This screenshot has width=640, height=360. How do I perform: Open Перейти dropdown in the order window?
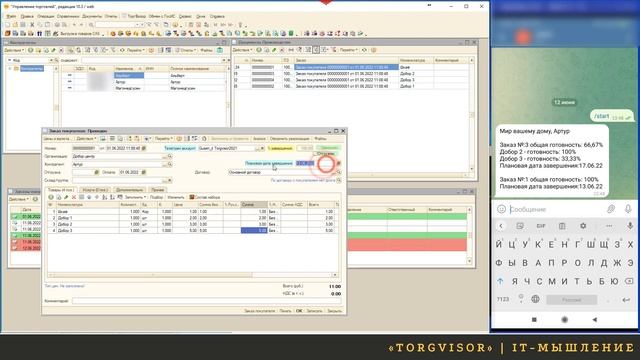pos(164,139)
